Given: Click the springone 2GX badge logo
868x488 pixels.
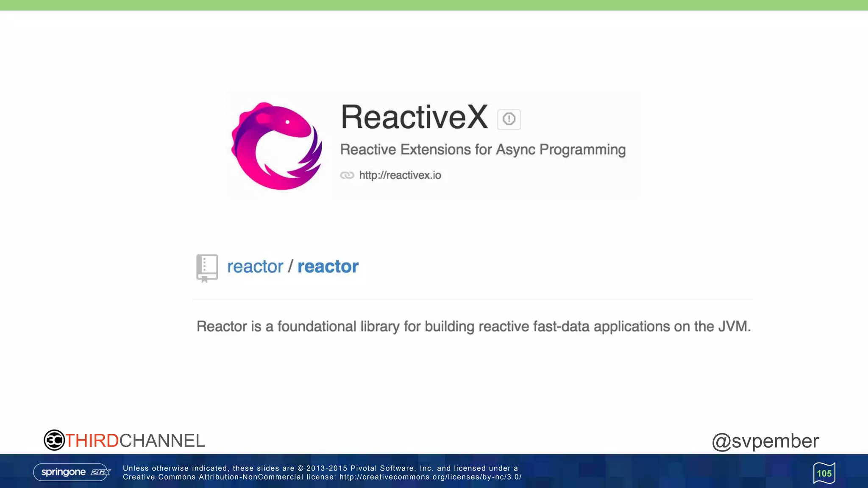Looking at the screenshot, I should (x=72, y=472).
